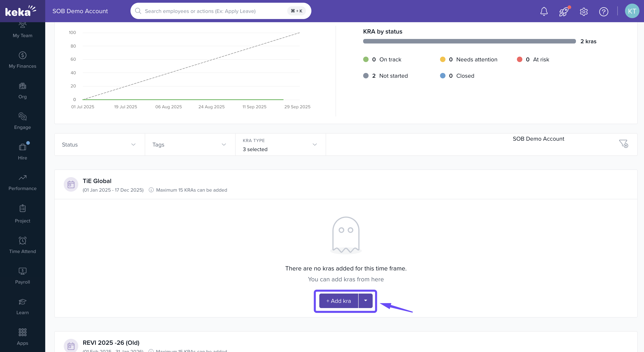
Task: Click the KRA by status progress bar
Action: [469, 41]
